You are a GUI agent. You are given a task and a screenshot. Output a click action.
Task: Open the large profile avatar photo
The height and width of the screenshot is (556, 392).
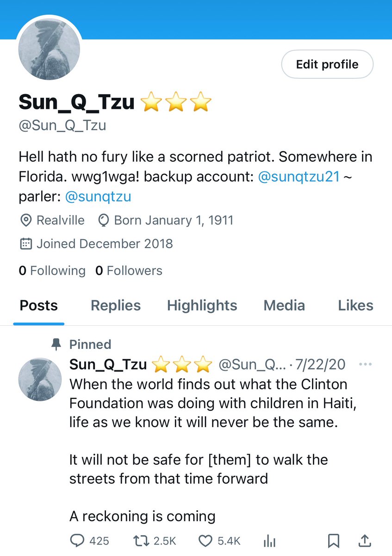click(x=50, y=50)
